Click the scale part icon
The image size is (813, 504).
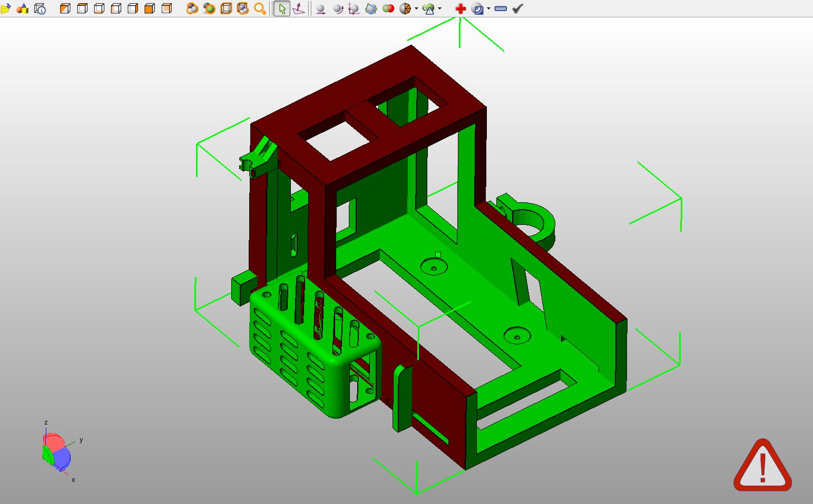pyautogui.click(x=354, y=9)
